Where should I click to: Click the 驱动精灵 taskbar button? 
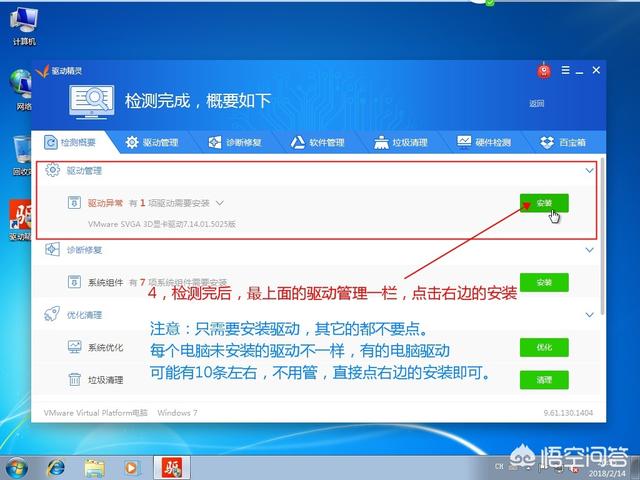pyautogui.click(x=172, y=468)
